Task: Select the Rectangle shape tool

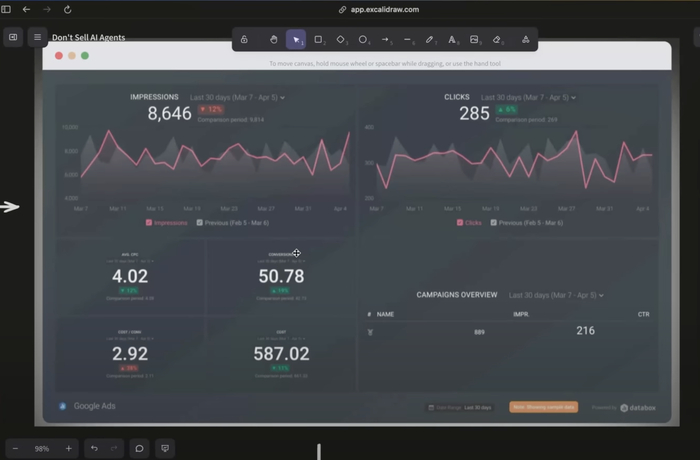Action: (x=318, y=40)
